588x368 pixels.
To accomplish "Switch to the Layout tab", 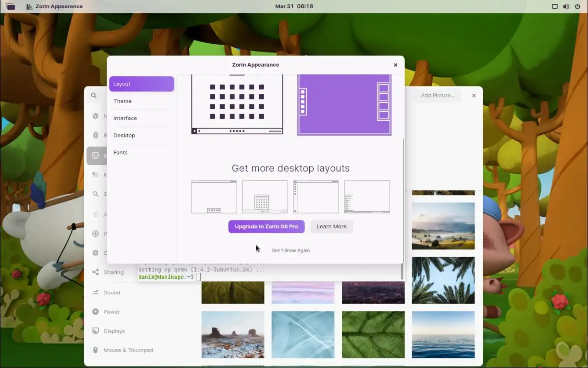I will pos(141,84).
